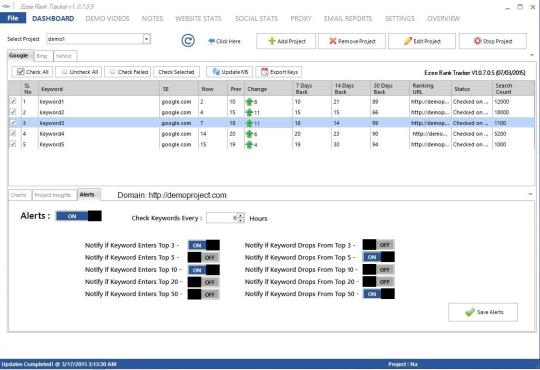The width and height of the screenshot is (540, 370).
Task: Toggle Notify If Keyword Enters Top 20
Action: pyautogui.click(x=204, y=282)
